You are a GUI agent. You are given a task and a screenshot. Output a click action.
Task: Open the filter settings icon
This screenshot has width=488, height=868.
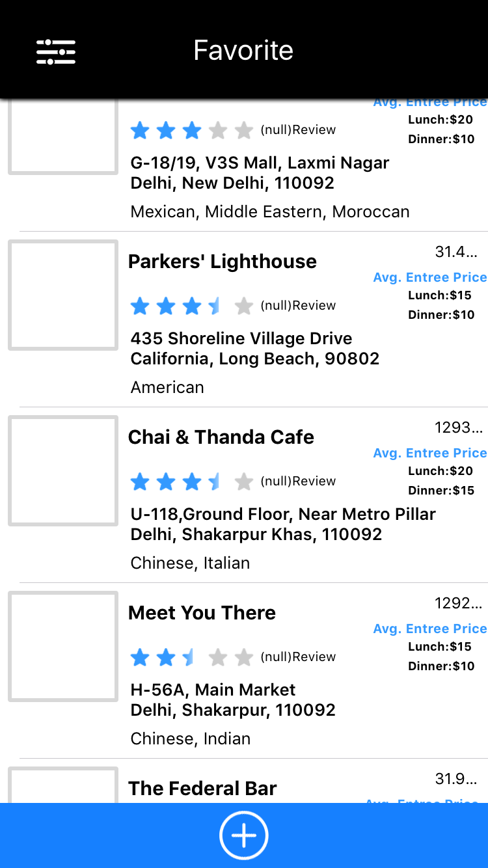pos(56,51)
